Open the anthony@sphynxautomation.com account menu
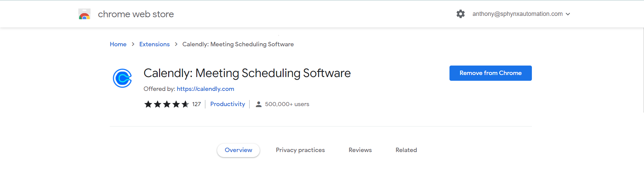 (x=517, y=14)
